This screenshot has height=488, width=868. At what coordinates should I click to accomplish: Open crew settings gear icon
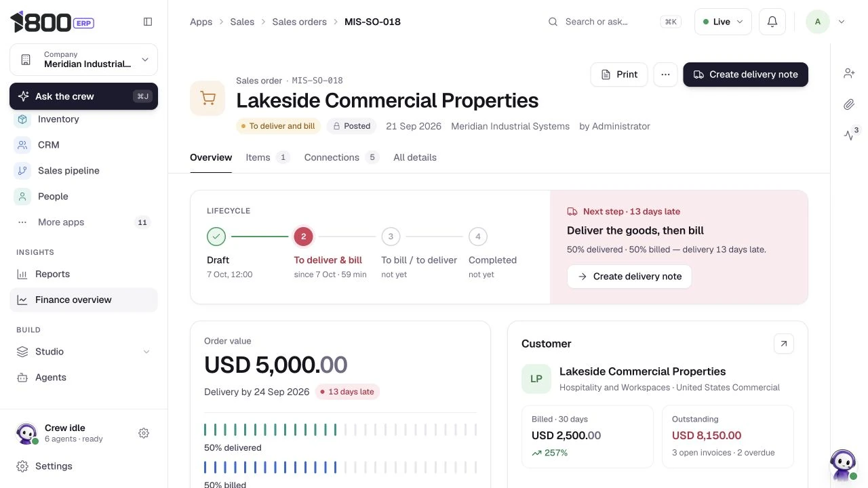pyautogui.click(x=144, y=433)
